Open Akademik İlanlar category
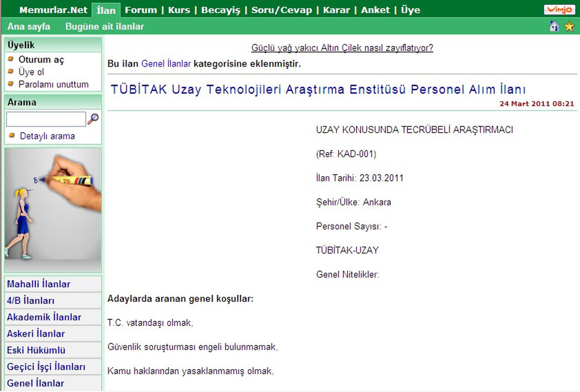The image size is (580, 392). point(53,317)
